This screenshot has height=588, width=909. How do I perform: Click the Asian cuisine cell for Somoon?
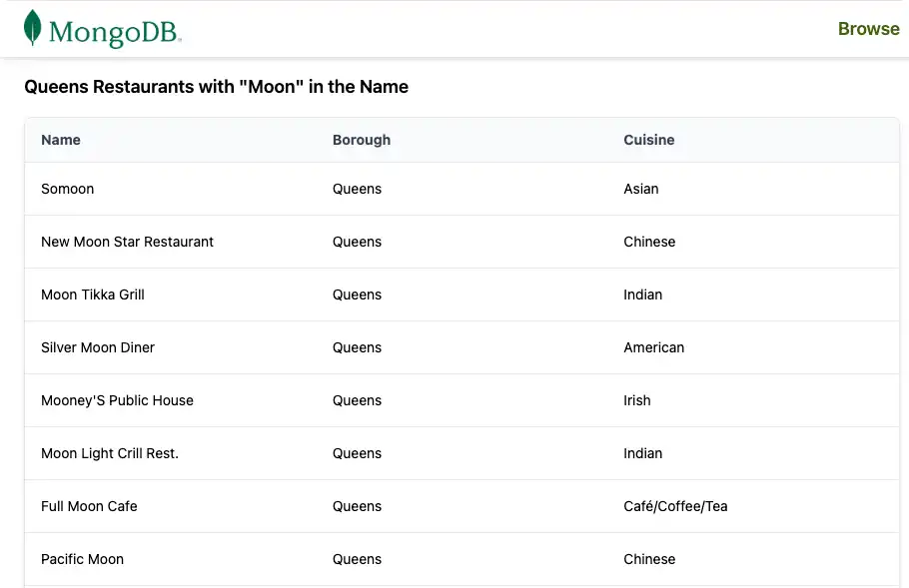[x=641, y=189]
